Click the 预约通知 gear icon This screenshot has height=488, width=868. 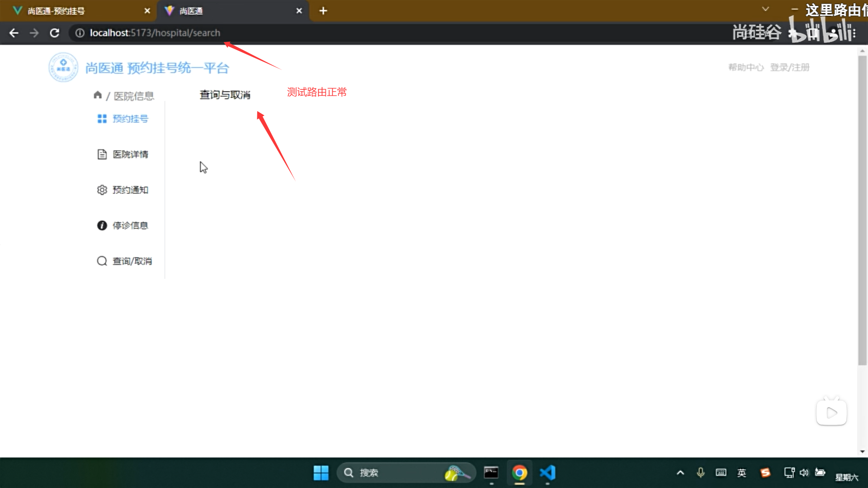(102, 190)
